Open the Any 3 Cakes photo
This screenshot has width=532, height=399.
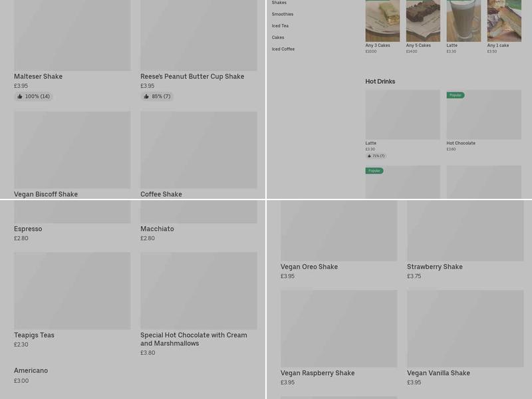[382, 20]
